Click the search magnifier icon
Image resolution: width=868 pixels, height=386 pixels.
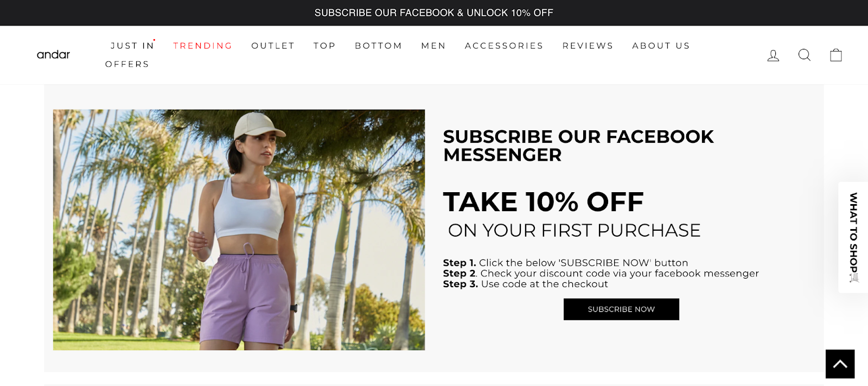point(805,55)
